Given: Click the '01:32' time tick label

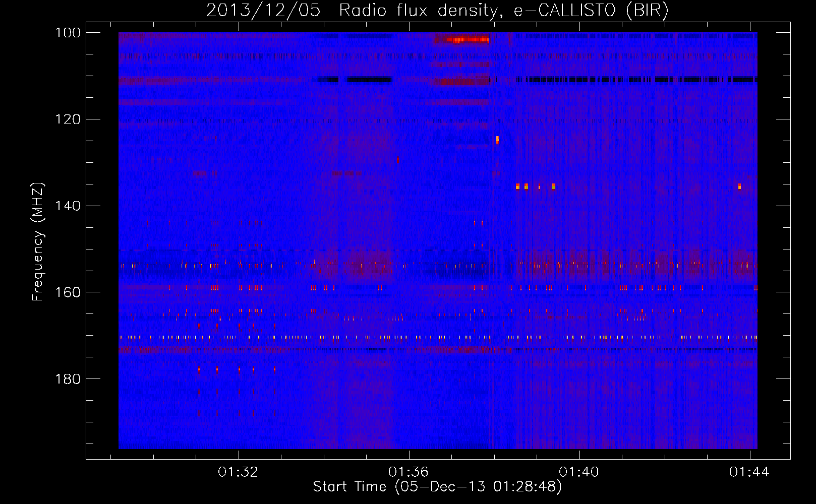Looking at the screenshot, I should (x=238, y=472).
